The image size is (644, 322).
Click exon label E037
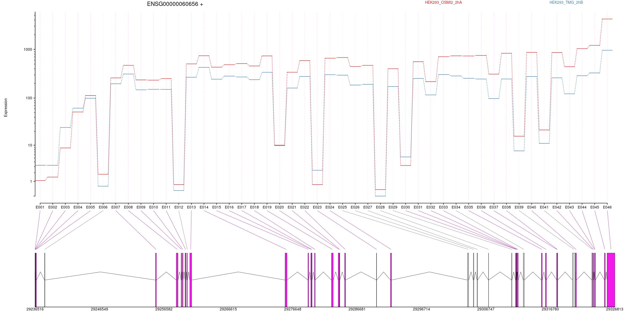point(494,207)
